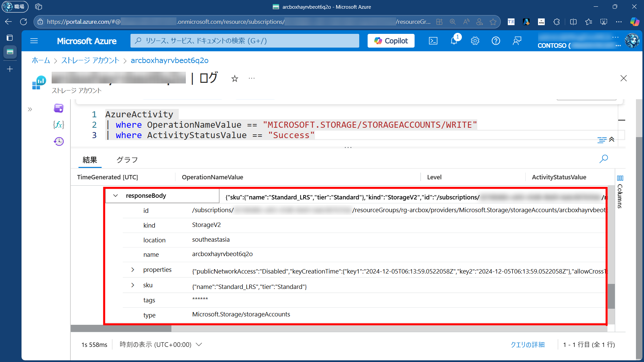Open the saved queries icon in sidebar
This screenshot has width=644, height=362.
point(59,108)
